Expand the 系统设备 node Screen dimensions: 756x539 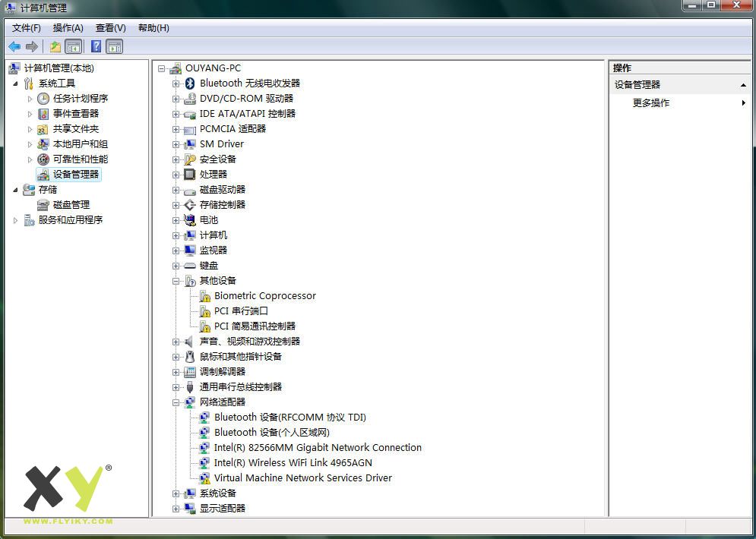(x=176, y=493)
